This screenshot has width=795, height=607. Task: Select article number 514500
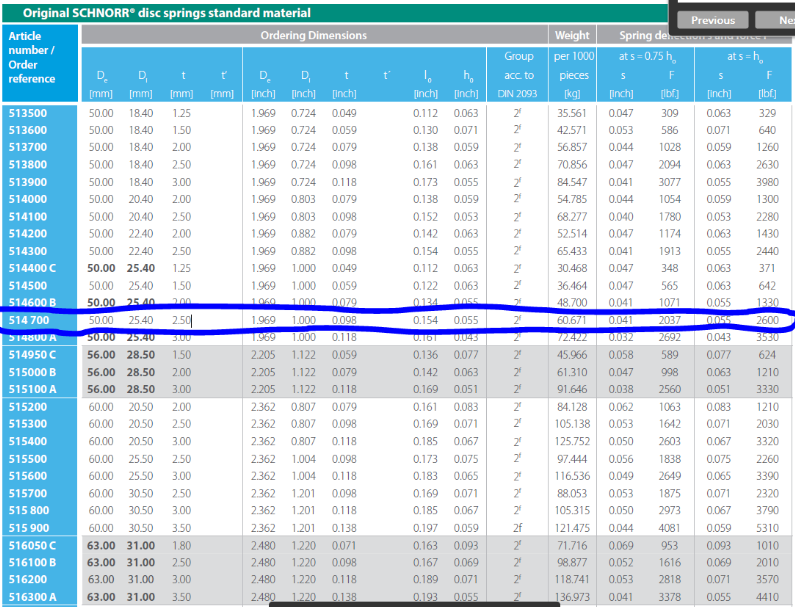click(x=28, y=285)
